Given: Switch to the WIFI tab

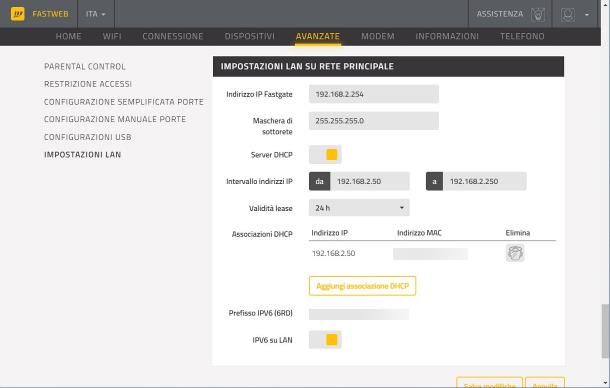Looking at the screenshot, I should [x=112, y=36].
